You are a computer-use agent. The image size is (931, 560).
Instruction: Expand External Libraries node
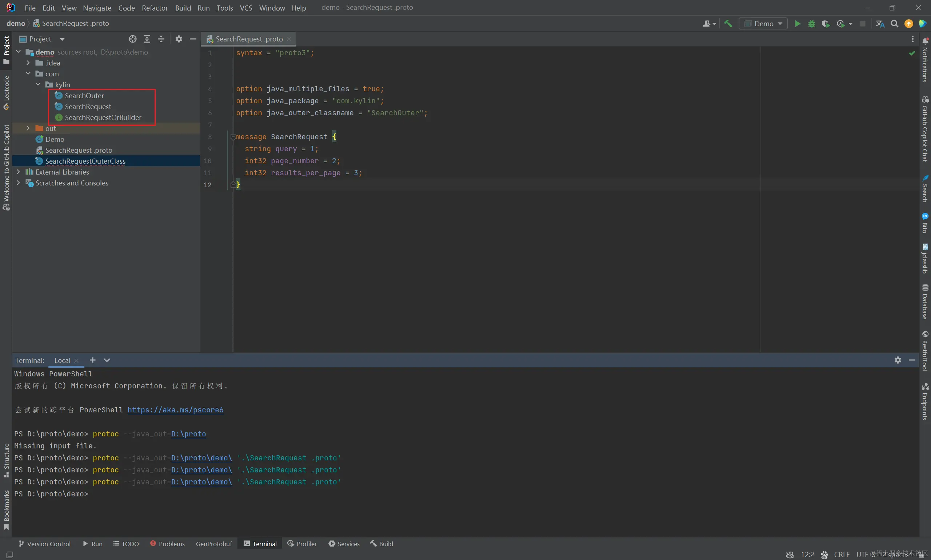pos(18,172)
